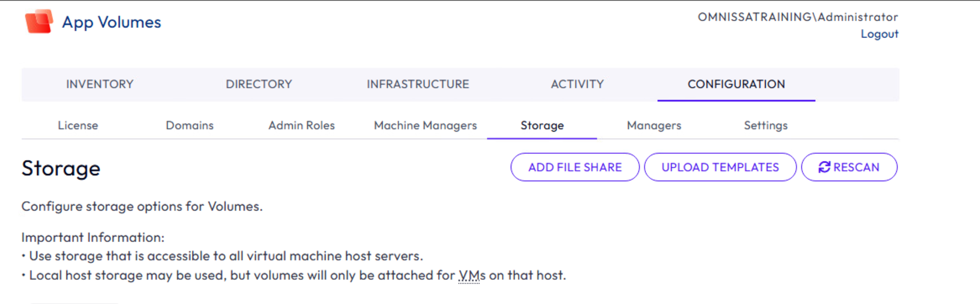Click the Upload Templates button
This screenshot has height=304, width=980.
720,167
